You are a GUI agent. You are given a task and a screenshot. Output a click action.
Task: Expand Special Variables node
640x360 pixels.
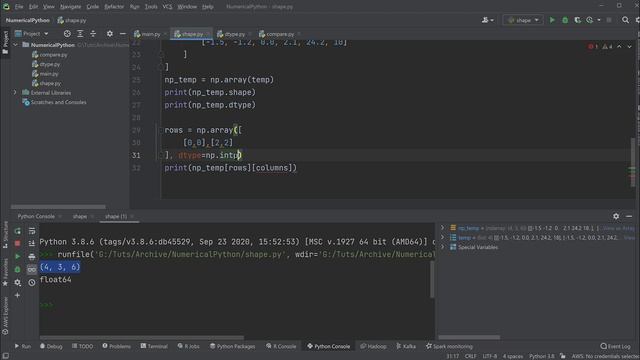pyautogui.click(x=443, y=247)
